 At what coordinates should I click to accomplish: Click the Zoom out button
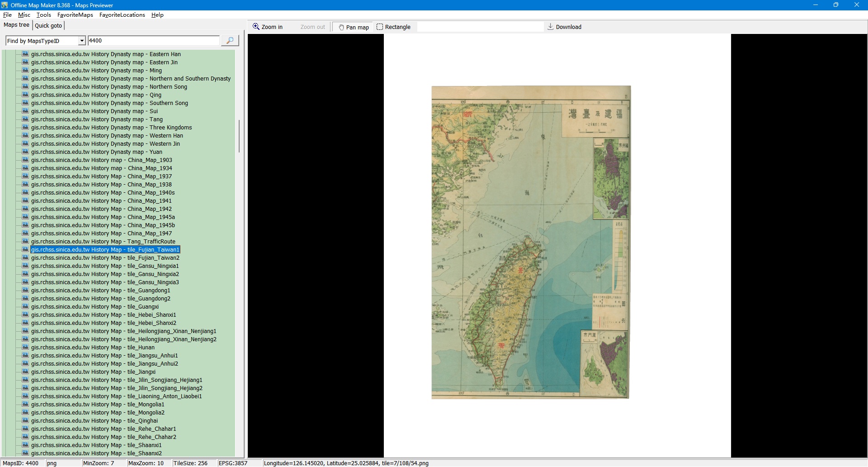point(312,27)
